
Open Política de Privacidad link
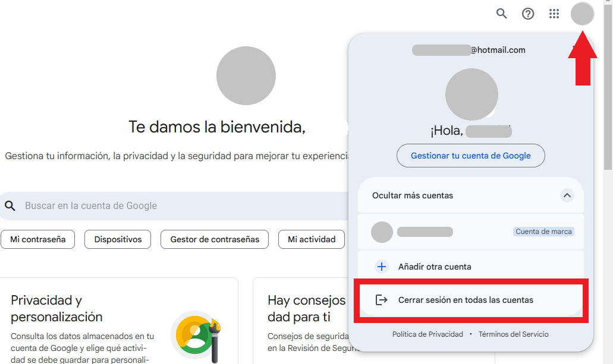pyautogui.click(x=427, y=334)
